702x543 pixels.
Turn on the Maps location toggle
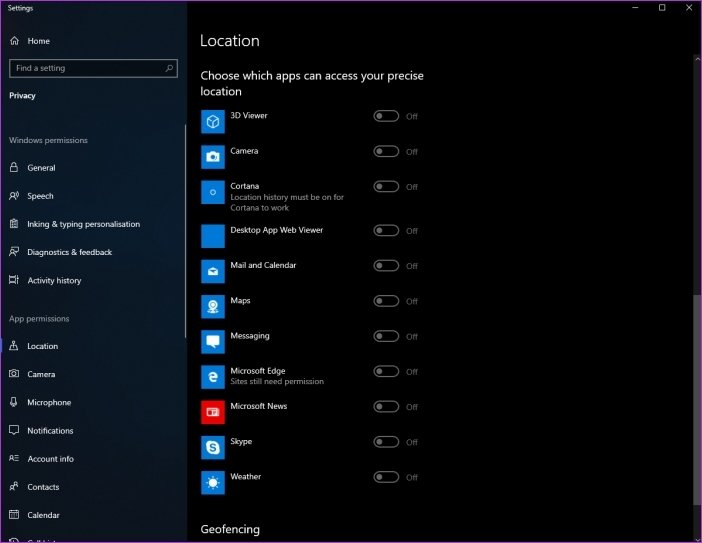point(386,301)
